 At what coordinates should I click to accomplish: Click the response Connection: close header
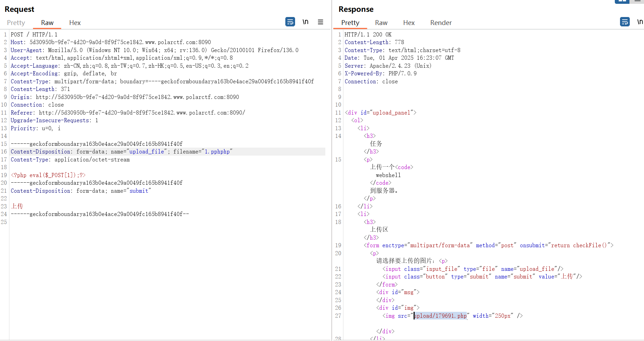pyautogui.click(x=371, y=81)
